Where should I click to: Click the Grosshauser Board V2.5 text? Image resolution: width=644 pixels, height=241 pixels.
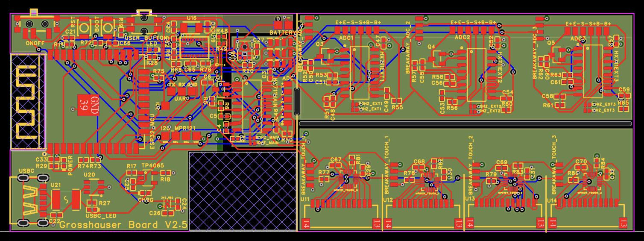point(123,225)
